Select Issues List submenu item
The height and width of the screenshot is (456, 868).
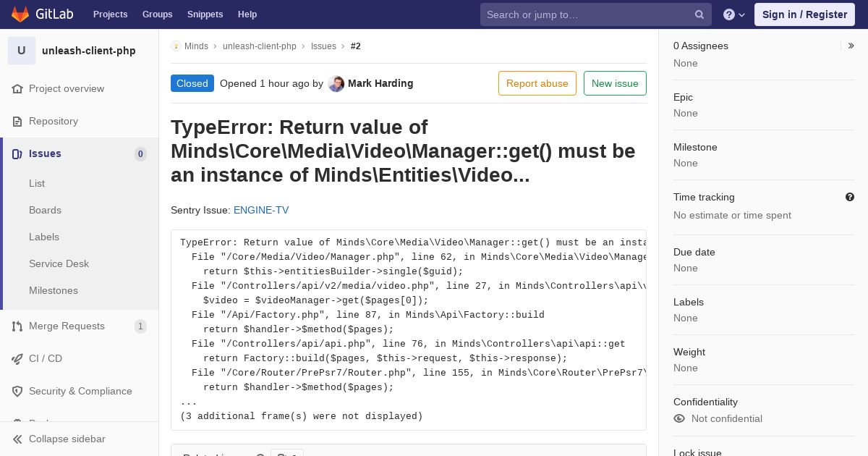[37, 183]
